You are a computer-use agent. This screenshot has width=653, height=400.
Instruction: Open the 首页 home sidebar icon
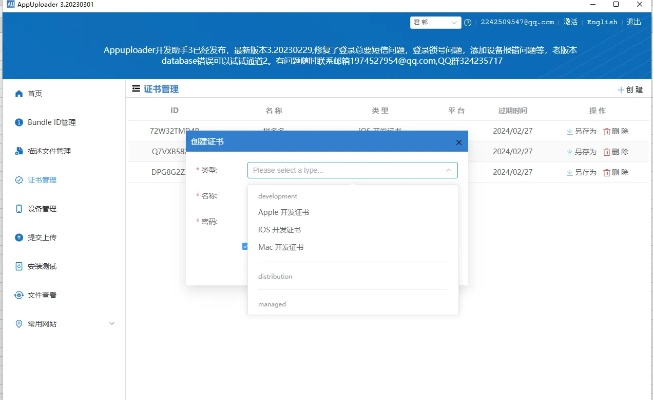pyautogui.click(x=18, y=93)
